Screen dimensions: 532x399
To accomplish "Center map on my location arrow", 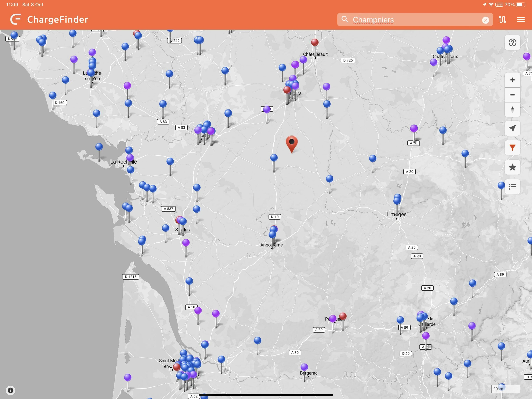I will tap(512, 128).
